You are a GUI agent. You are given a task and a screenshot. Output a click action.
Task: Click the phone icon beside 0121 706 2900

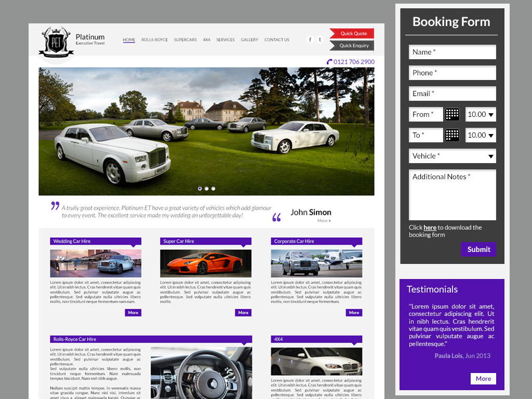coord(329,62)
